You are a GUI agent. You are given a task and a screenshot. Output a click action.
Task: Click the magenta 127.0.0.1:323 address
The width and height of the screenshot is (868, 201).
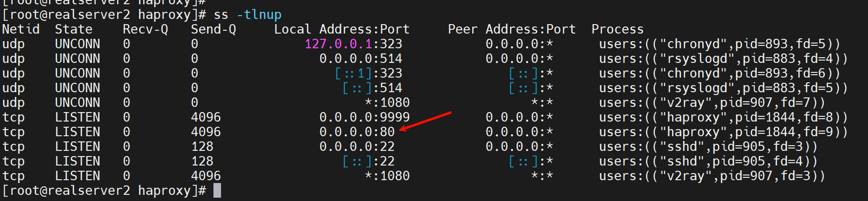point(353,44)
